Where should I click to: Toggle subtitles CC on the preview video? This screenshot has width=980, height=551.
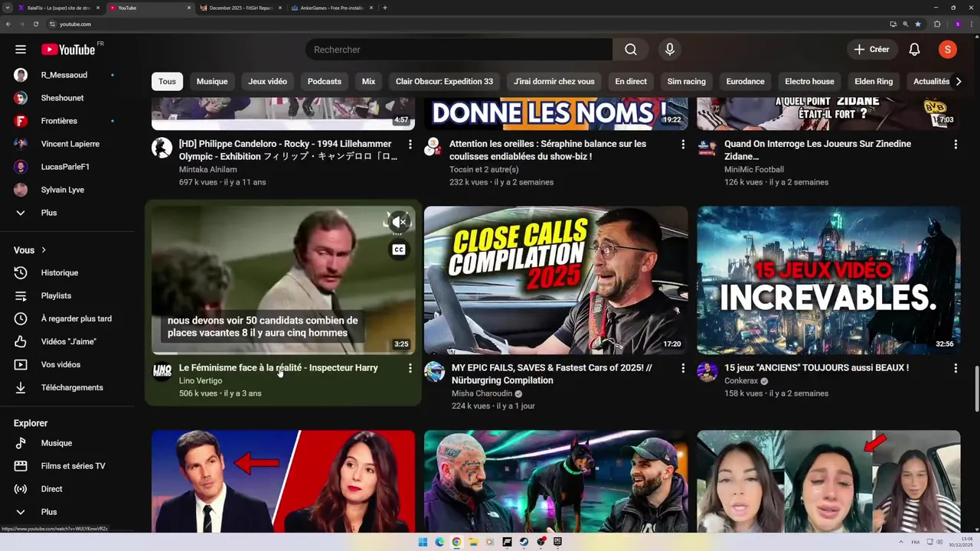pos(399,249)
